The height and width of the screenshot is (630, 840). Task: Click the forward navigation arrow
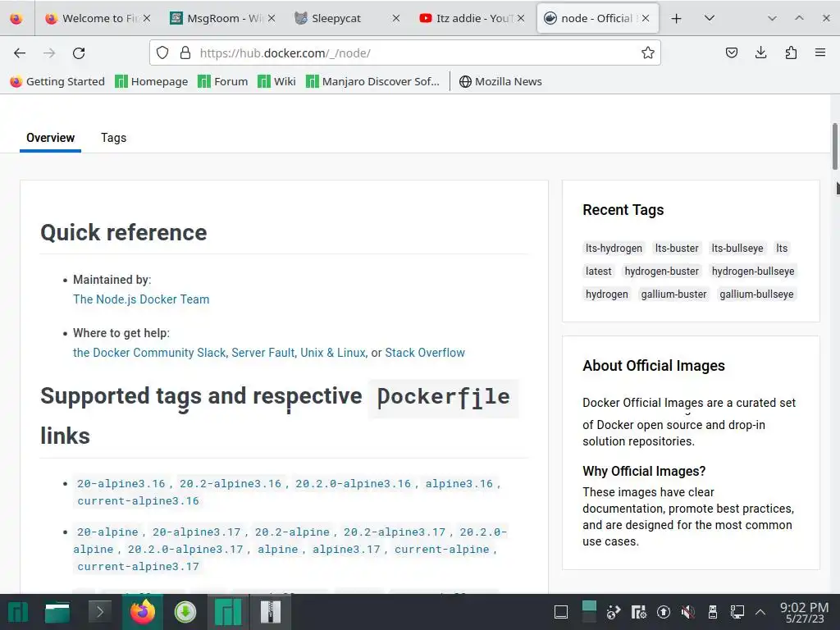[49, 52]
